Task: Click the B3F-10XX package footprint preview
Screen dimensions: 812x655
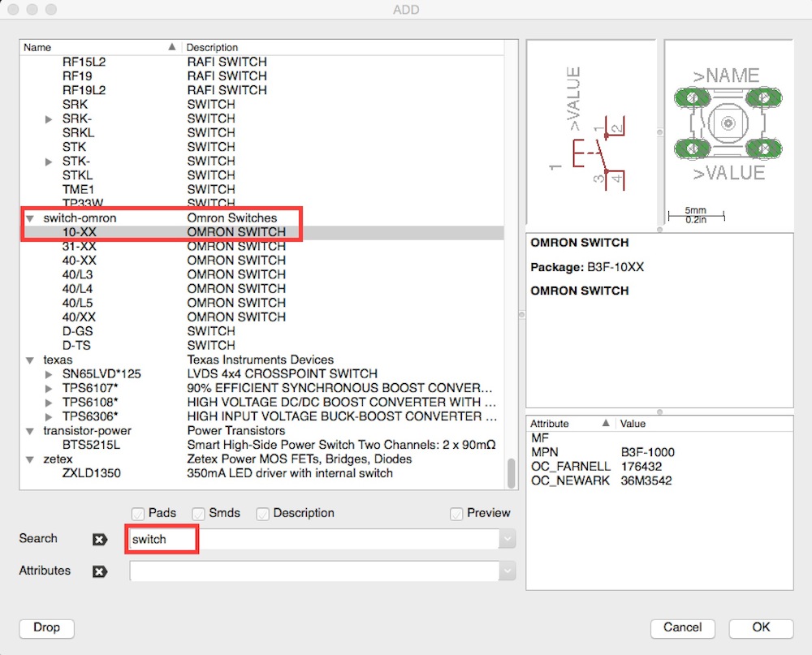Action: click(728, 132)
